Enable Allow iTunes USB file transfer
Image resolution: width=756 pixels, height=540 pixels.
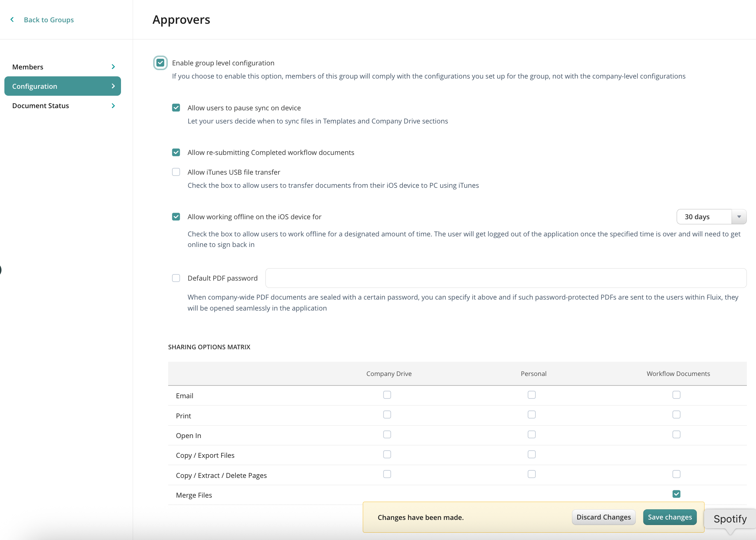coord(176,172)
